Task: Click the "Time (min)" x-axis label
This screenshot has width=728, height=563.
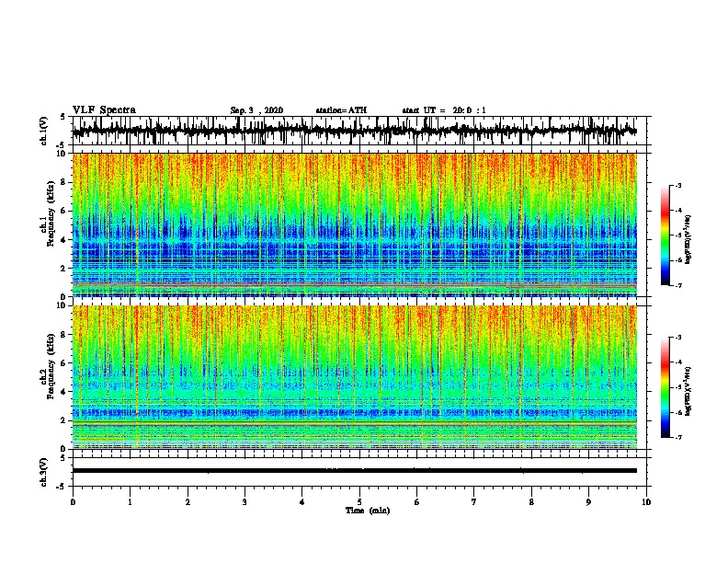Action: (368, 511)
